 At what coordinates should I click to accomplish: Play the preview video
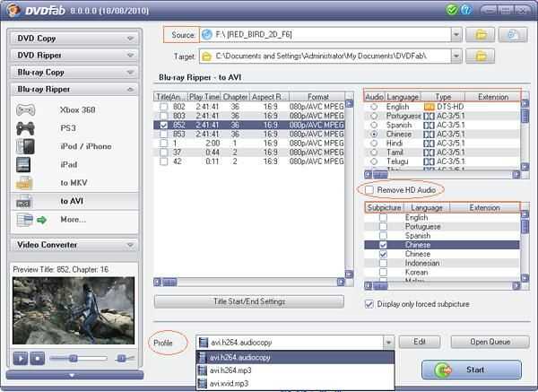[21, 358]
